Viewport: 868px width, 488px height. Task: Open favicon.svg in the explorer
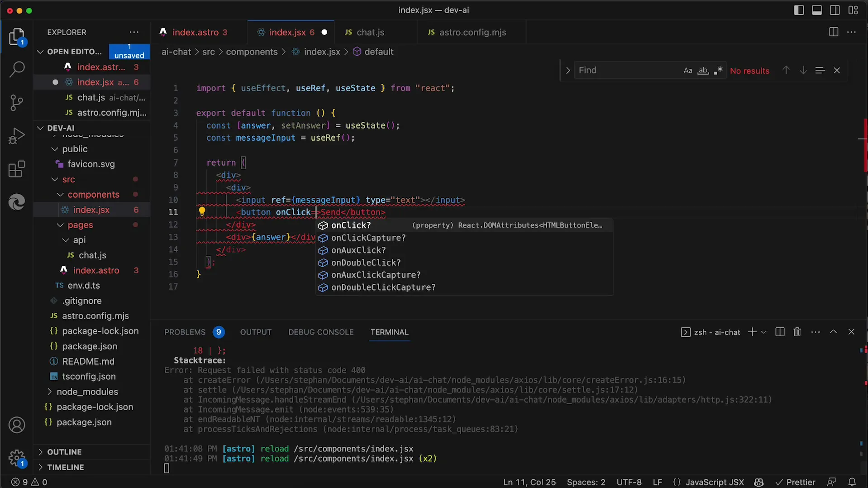pos(91,164)
